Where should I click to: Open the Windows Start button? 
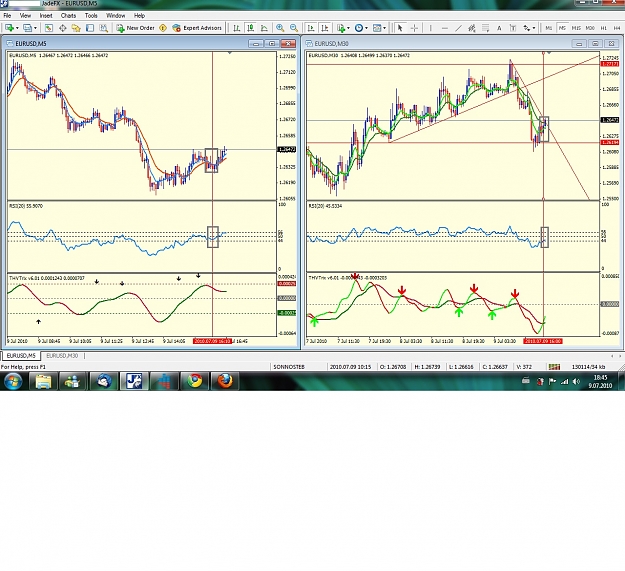pos(13,381)
